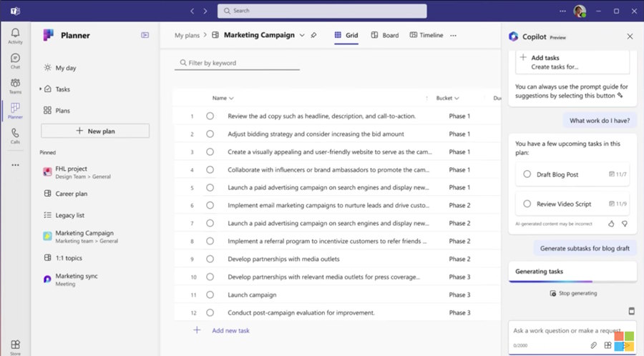The width and height of the screenshot is (644, 356).
Task: Click Stop generating in Copilot
Action: pos(573,293)
